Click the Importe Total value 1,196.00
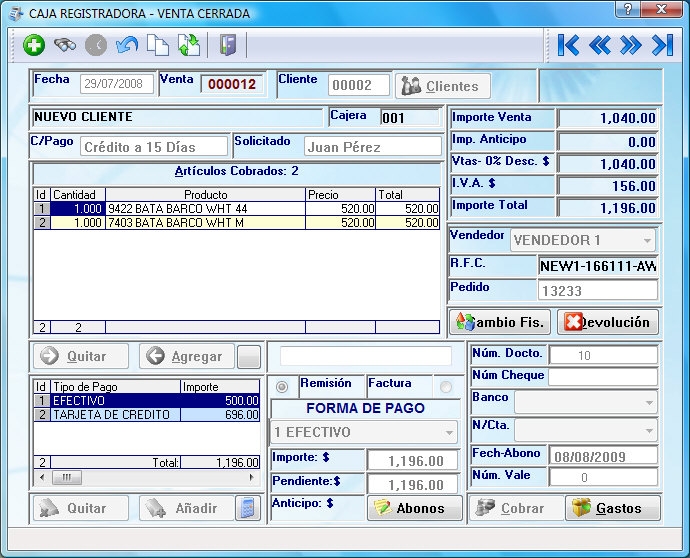 point(608,207)
